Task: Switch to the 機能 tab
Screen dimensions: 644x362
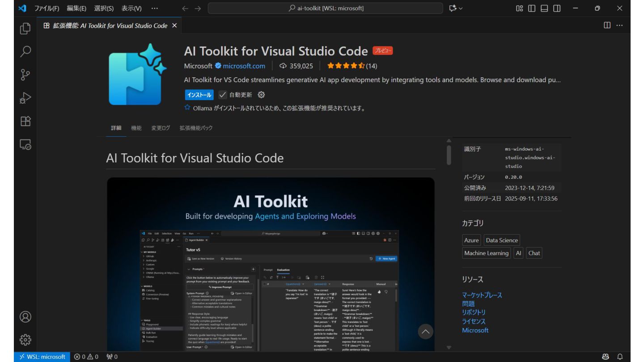Action: tap(136, 128)
